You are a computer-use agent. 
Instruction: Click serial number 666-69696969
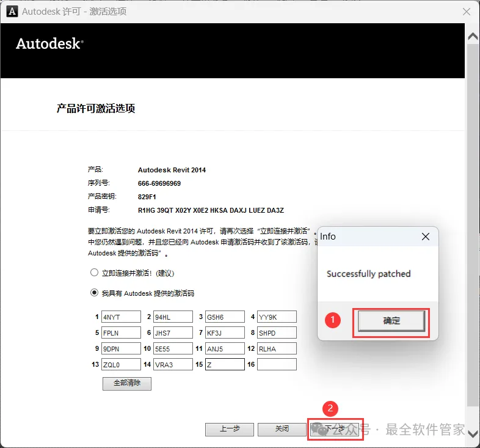coord(159,183)
